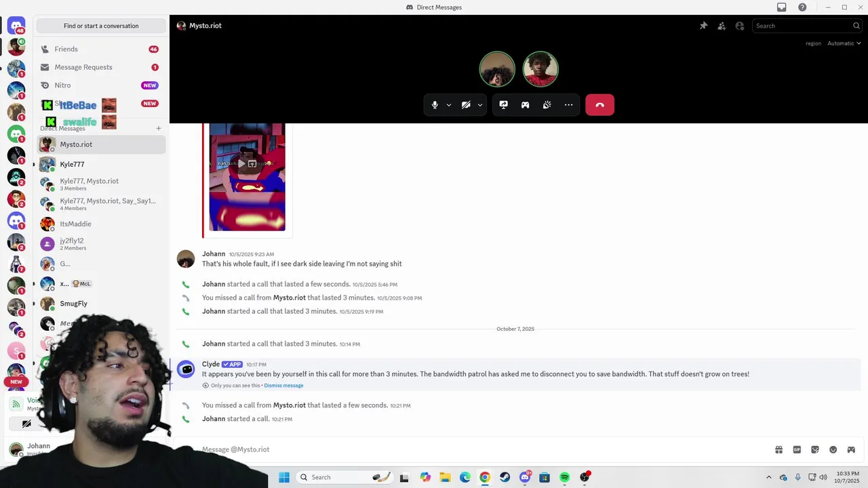Add friends to DM from the header
The width and height of the screenshot is (868, 488).
coord(722,26)
